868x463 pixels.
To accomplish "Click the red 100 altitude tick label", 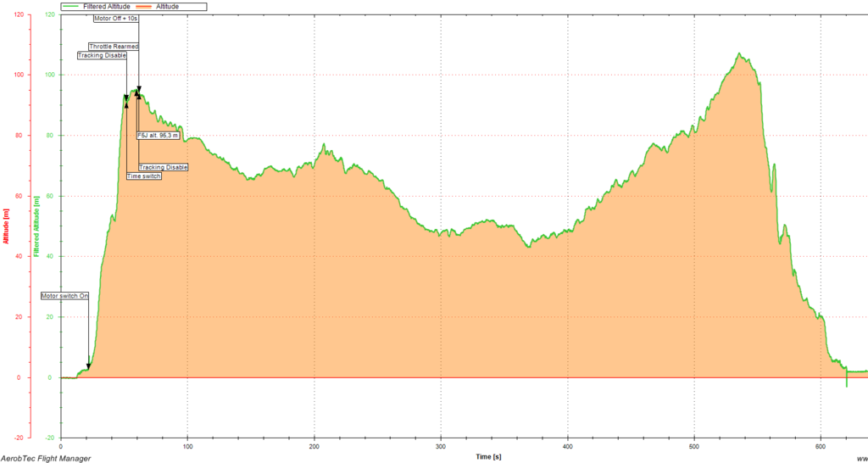I will pos(24,75).
